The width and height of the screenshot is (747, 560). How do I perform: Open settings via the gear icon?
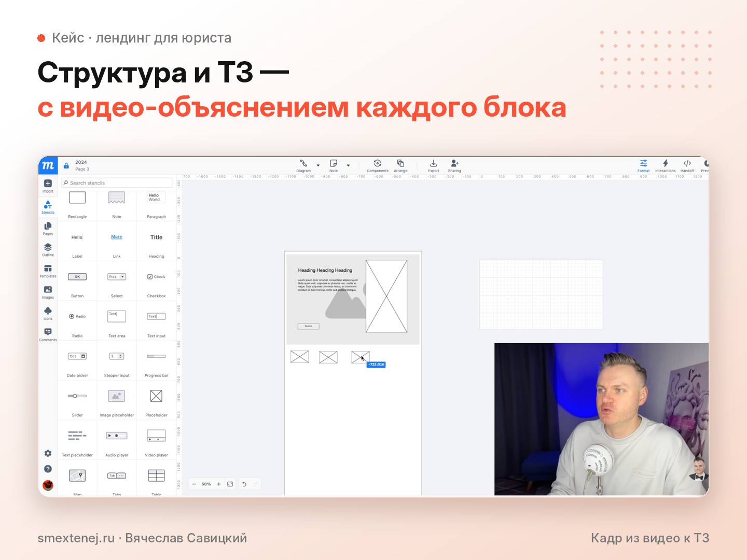(x=48, y=453)
